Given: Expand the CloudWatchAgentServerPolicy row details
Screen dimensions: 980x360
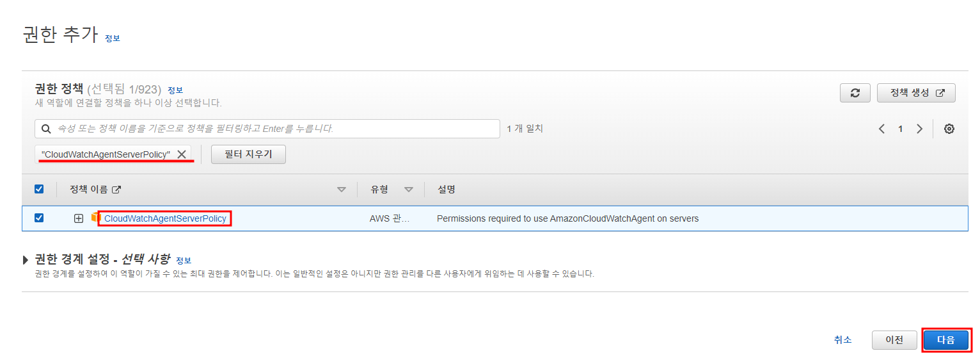Looking at the screenshot, I should tap(79, 218).
